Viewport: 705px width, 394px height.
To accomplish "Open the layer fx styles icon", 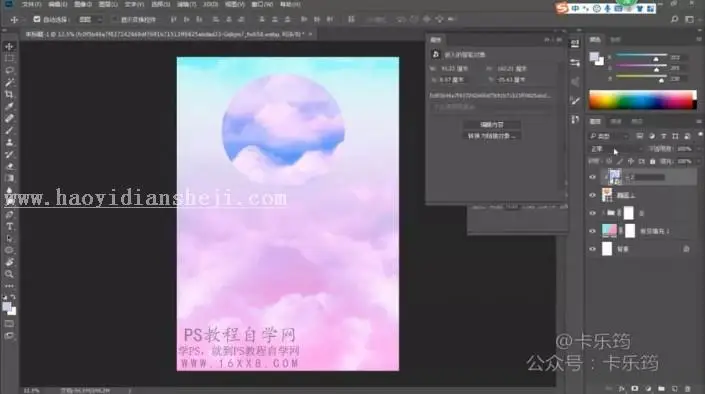I will (x=622, y=389).
